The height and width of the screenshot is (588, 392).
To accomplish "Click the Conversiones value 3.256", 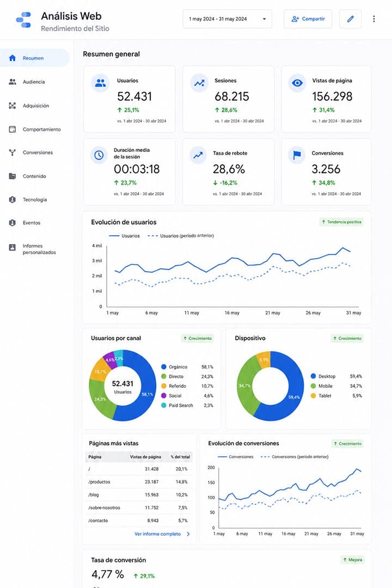I will [326, 169].
